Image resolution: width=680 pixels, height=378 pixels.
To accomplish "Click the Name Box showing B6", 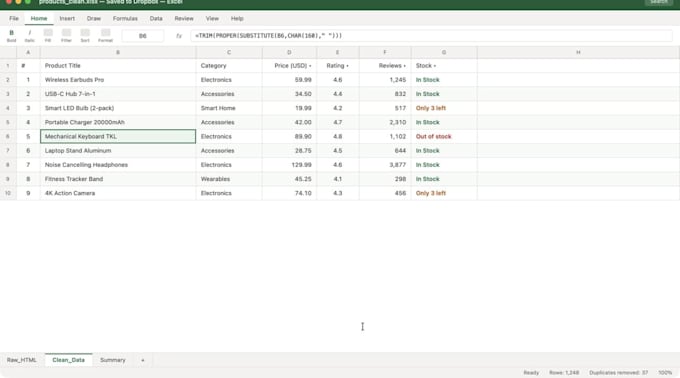I will click(x=143, y=36).
